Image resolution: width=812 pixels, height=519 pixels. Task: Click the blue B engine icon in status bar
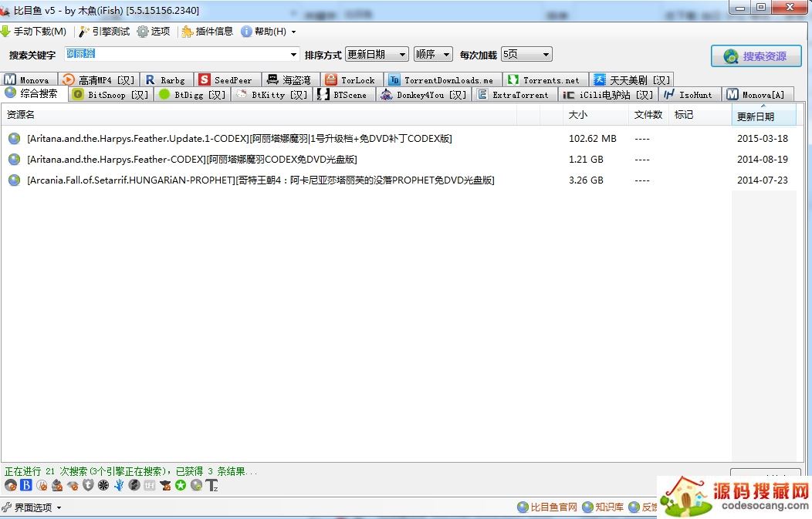(26, 485)
